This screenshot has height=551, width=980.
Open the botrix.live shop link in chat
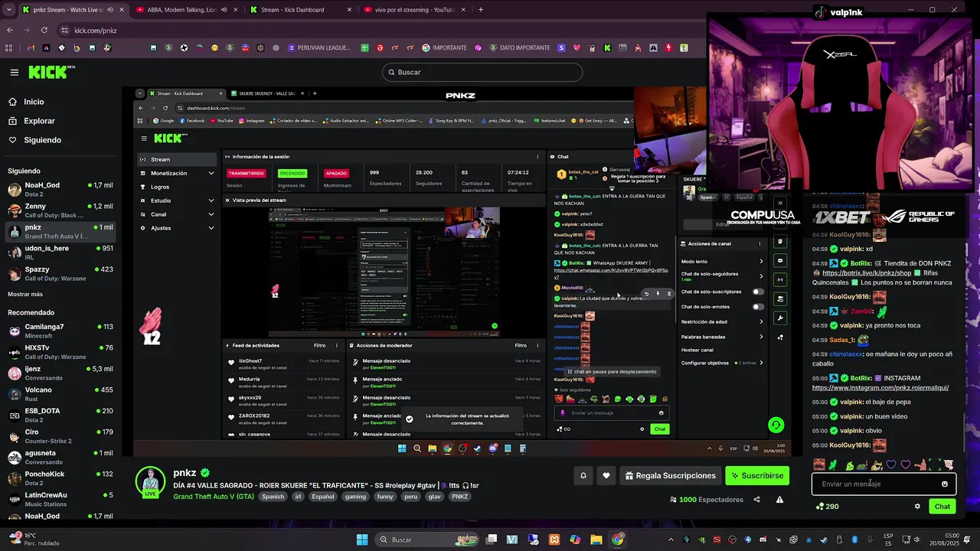(867, 273)
